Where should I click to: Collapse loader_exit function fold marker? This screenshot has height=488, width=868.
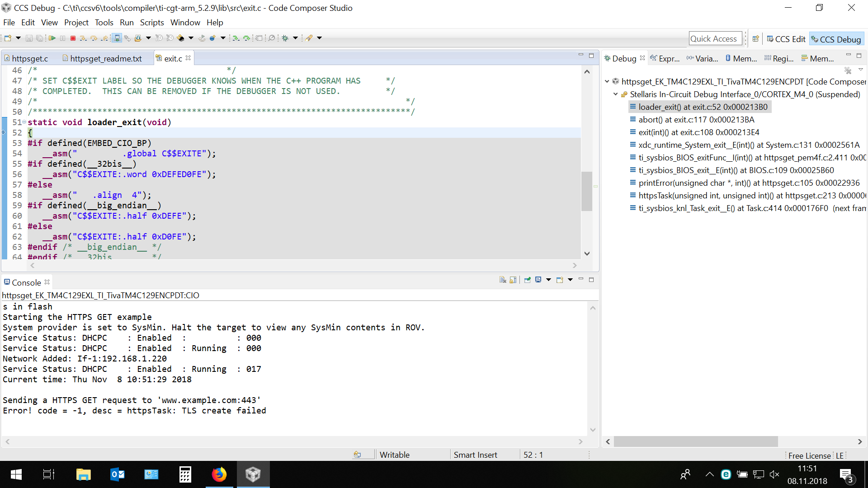24,122
